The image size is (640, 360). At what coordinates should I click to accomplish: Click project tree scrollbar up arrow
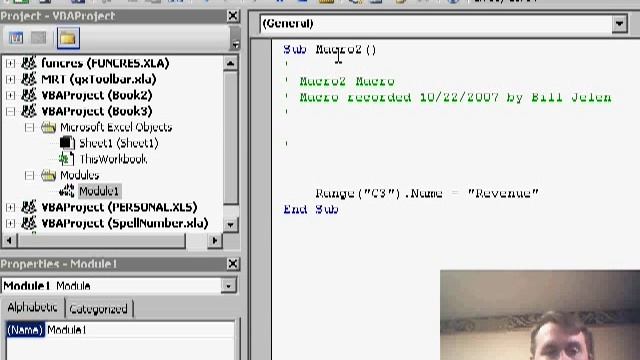click(x=230, y=63)
